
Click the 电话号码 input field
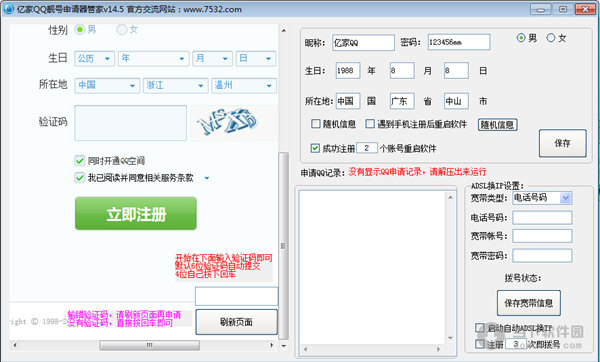pos(542,217)
